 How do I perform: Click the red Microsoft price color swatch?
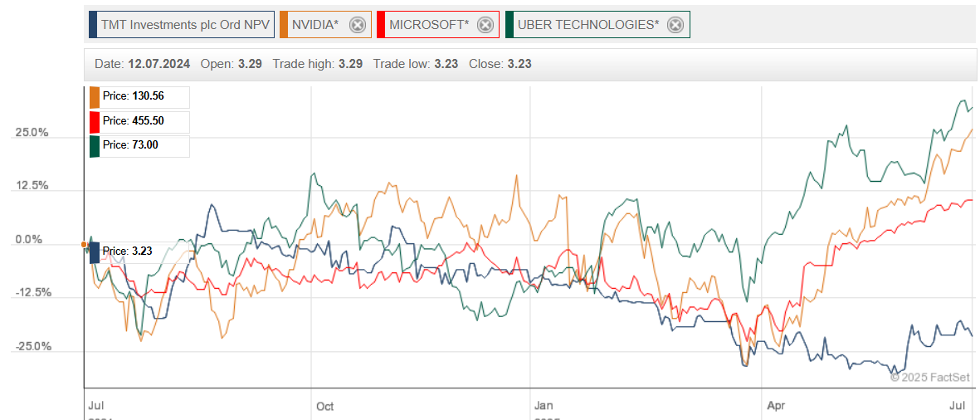click(95, 121)
